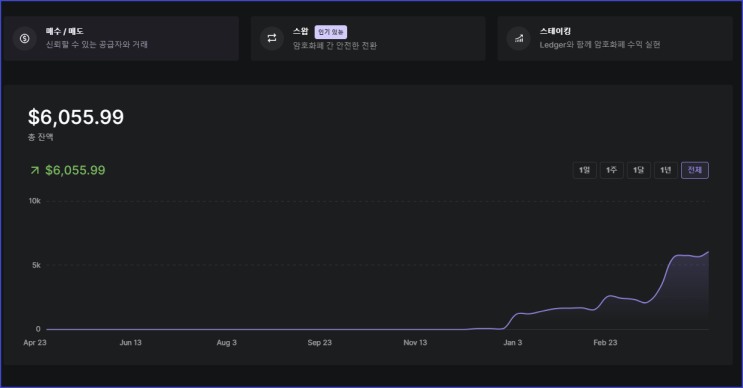Click the dollar coin icon for 매수 / 매도
The image size is (743, 388).
pos(25,38)
